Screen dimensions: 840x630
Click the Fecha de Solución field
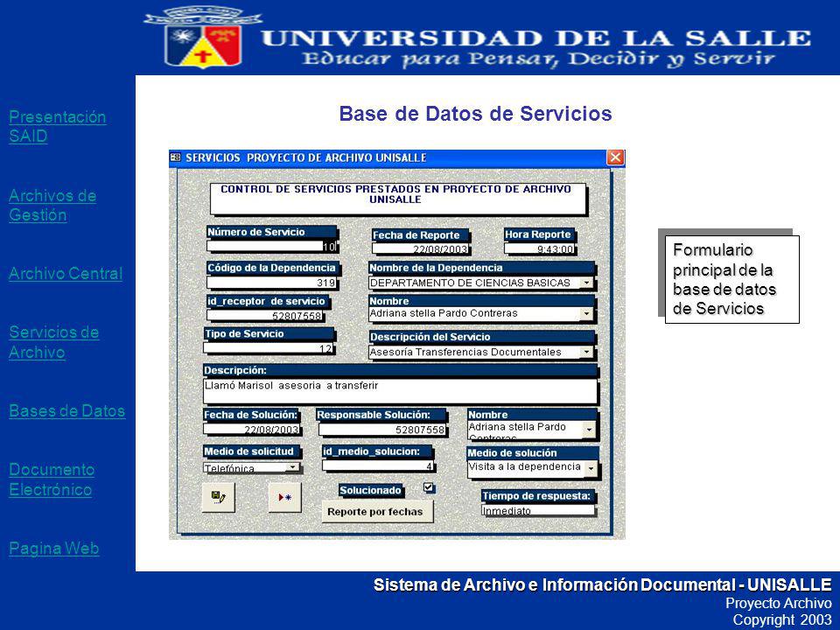click(x=252, y=429)
